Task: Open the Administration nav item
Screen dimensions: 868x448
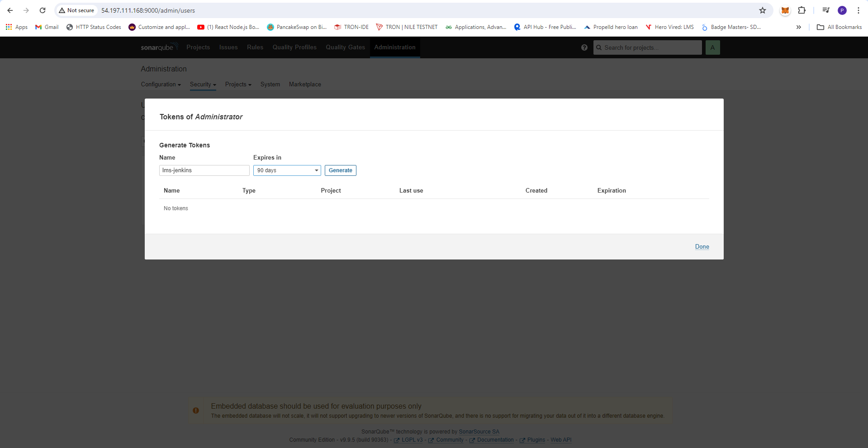Action: (x=395, y=47)
